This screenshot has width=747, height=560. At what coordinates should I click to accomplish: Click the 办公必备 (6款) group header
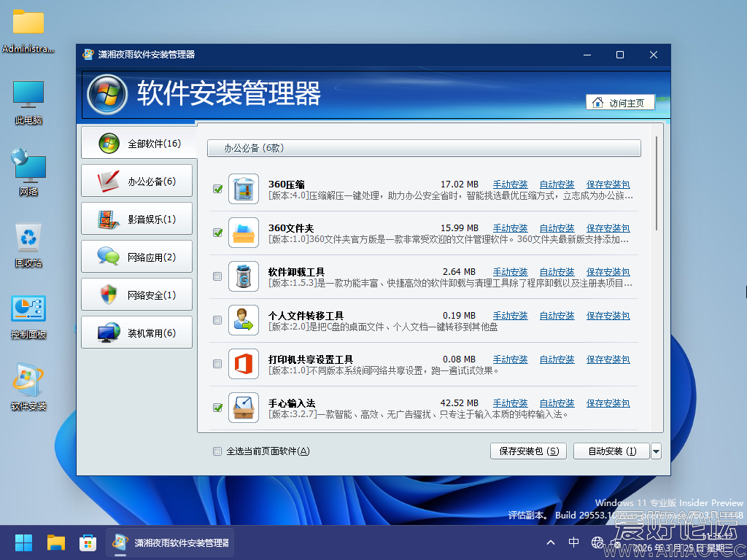tap(424, 148)
